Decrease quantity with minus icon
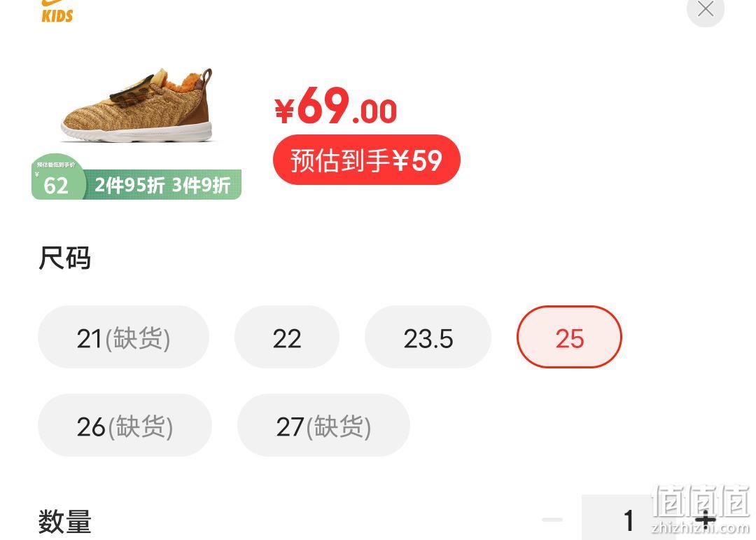756x540 pixels. (x=552, y=520)
